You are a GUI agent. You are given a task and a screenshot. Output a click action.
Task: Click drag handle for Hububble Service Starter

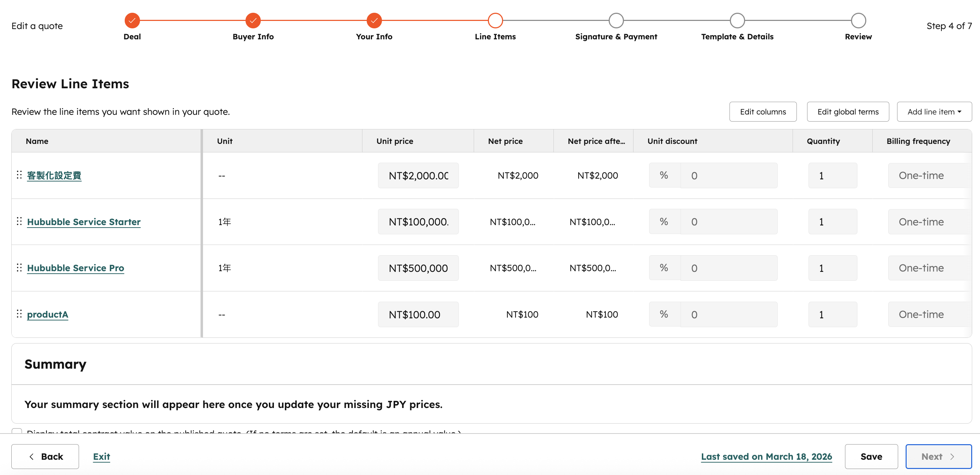[19, 221]
